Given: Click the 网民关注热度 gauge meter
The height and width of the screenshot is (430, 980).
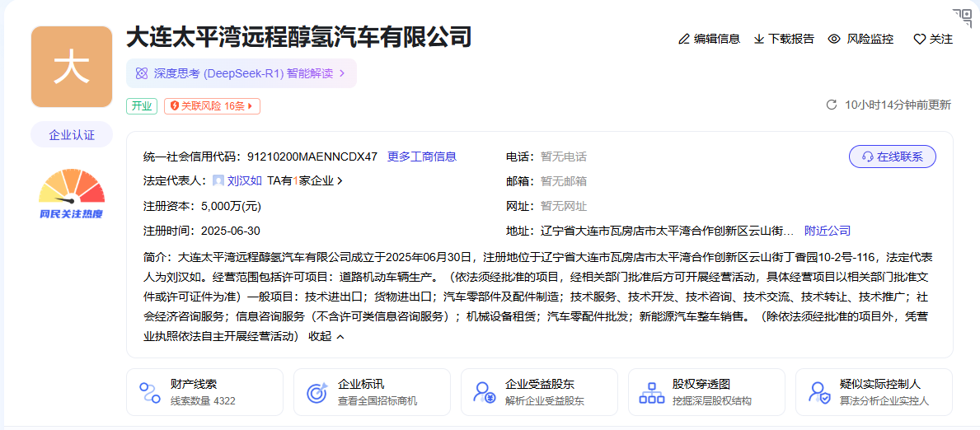Looking at the screenshot, I should point(72,188).
